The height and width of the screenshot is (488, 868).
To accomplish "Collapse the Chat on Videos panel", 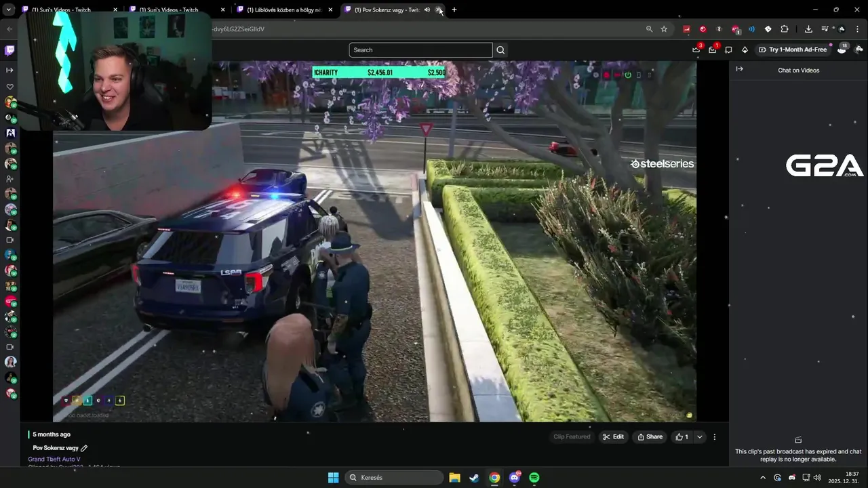I will tap(739, 69).
